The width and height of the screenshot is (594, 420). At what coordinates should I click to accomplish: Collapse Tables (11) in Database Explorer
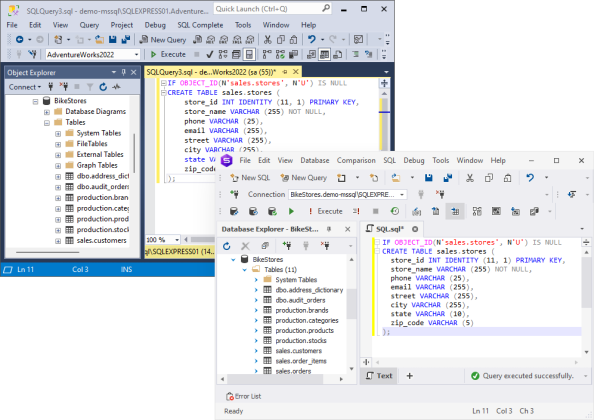click(245, 270)
